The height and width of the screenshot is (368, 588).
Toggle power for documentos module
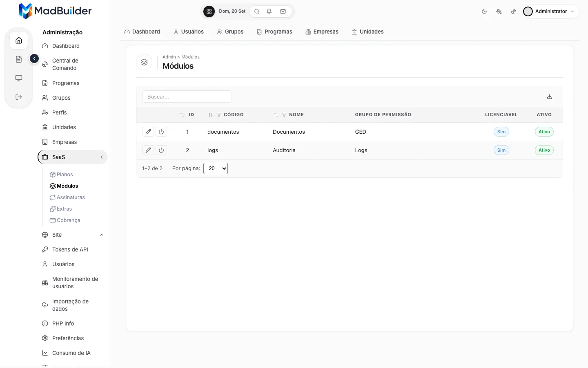click(x=161, y=132)
